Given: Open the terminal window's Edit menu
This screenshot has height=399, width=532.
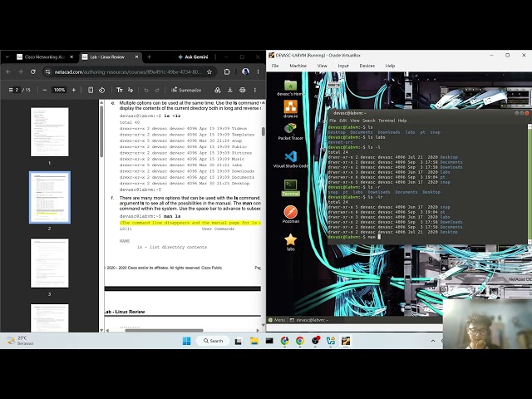Looking at the screenshot, I should (343, 121).
